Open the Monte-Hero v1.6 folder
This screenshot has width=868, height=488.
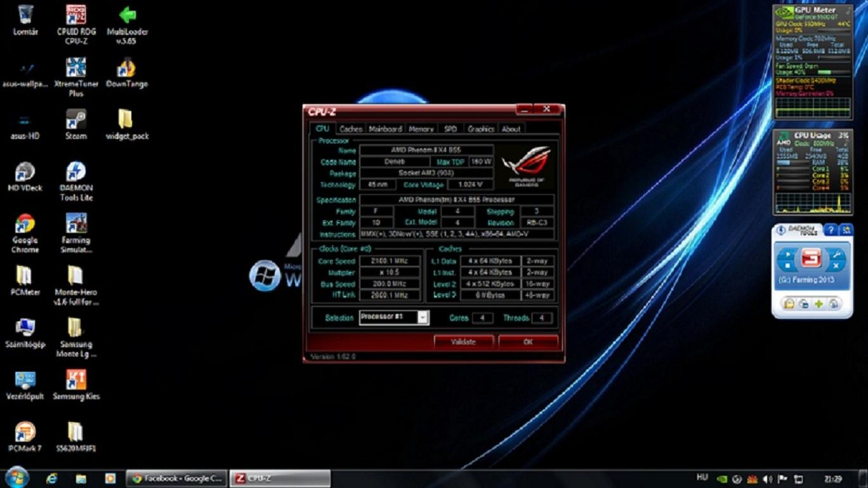76,286
